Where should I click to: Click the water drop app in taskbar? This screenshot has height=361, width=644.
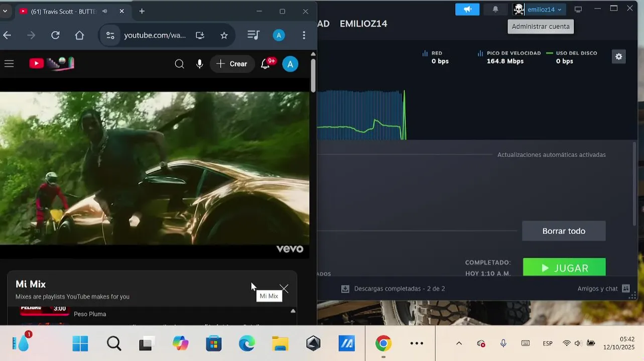click(22, 343)
